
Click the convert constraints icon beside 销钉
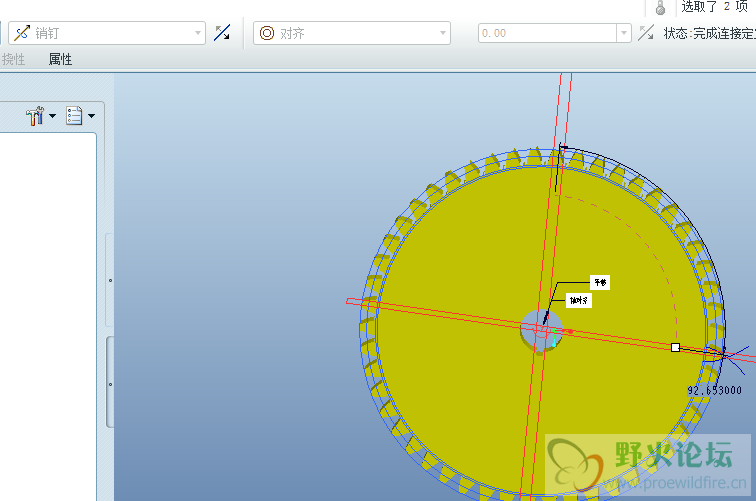click(223, 33)
